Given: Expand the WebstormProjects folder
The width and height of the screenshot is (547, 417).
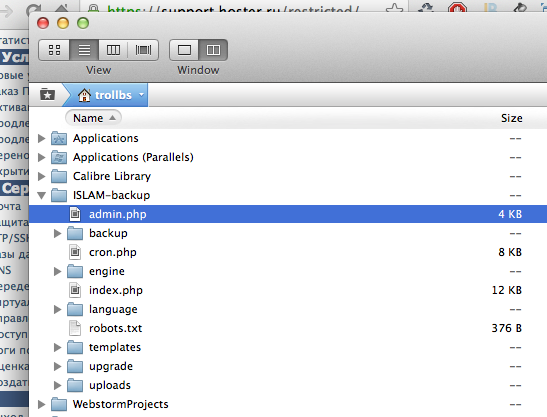Looking at the screenshot, I should point(42,404).
